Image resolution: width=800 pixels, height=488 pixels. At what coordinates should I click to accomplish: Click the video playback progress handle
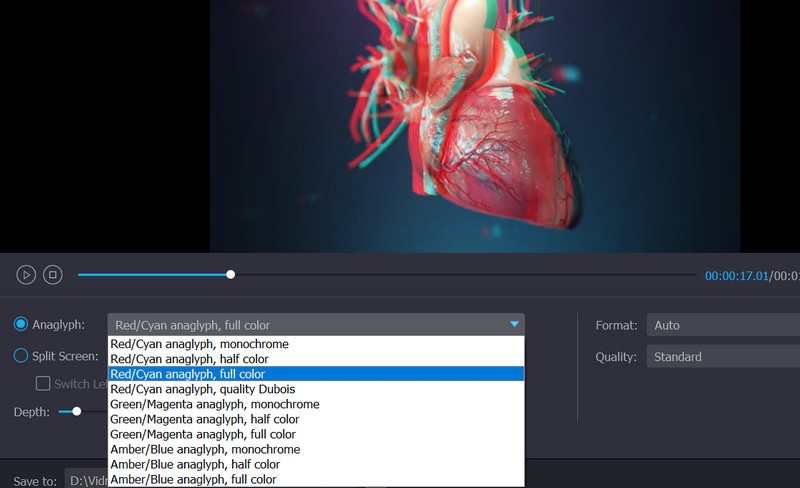[x=231, y=274]
